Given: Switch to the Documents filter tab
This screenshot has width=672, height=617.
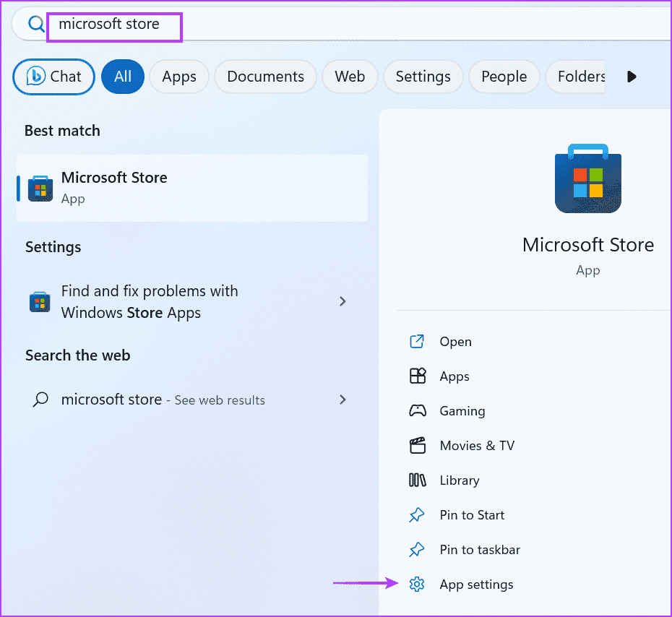Looking at the screenshot, I should click(x=266, y=77).
